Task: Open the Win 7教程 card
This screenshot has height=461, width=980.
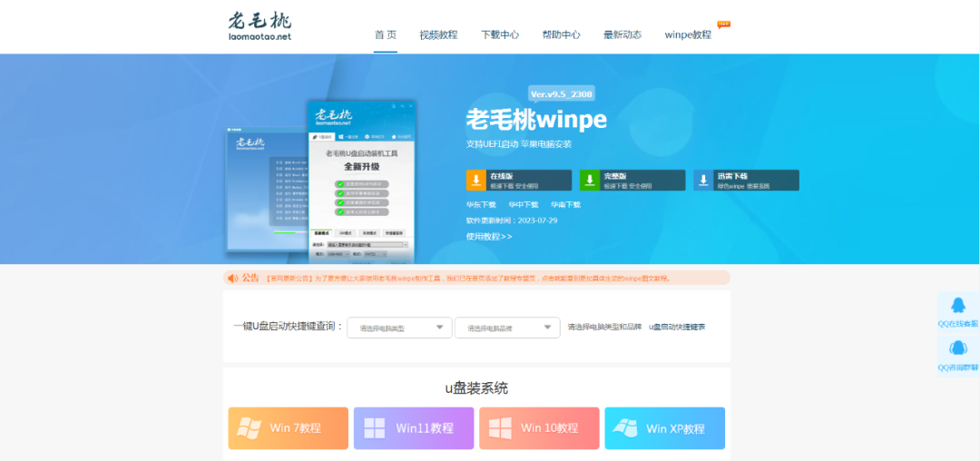Action: [289, 428]
